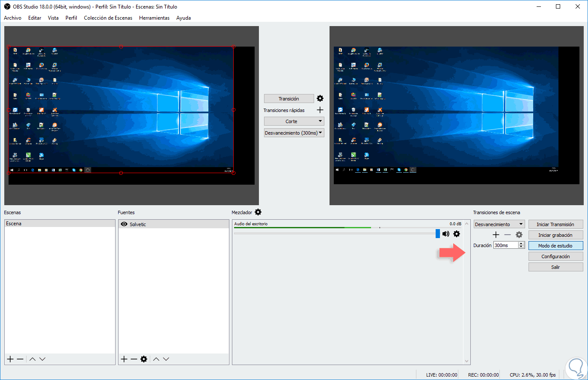The width and height of the screenshot is (588, 380).
Task: Hide the Solvetic source with eye icon
Action: click(x=124, y=224)
